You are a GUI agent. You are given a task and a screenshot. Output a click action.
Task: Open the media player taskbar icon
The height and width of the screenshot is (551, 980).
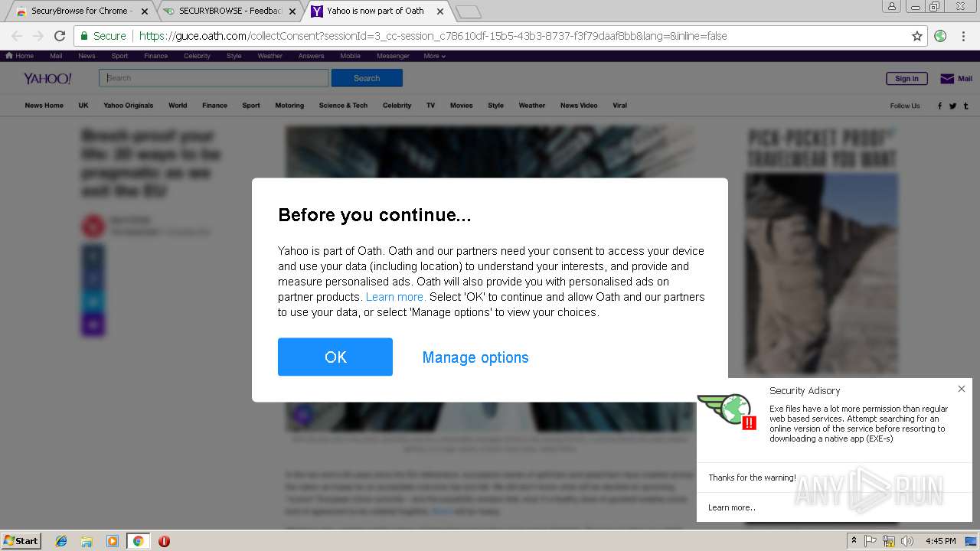click(x=113, y=541)
